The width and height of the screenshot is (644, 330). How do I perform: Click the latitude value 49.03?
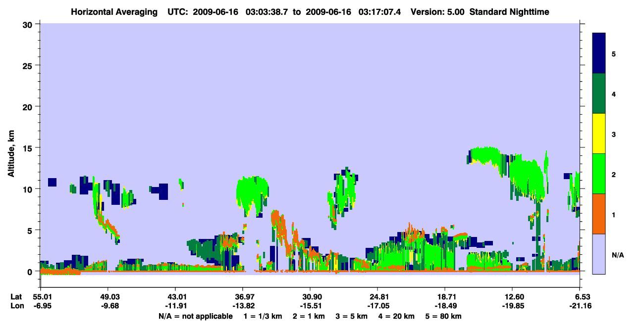click(x=108, y=296)
